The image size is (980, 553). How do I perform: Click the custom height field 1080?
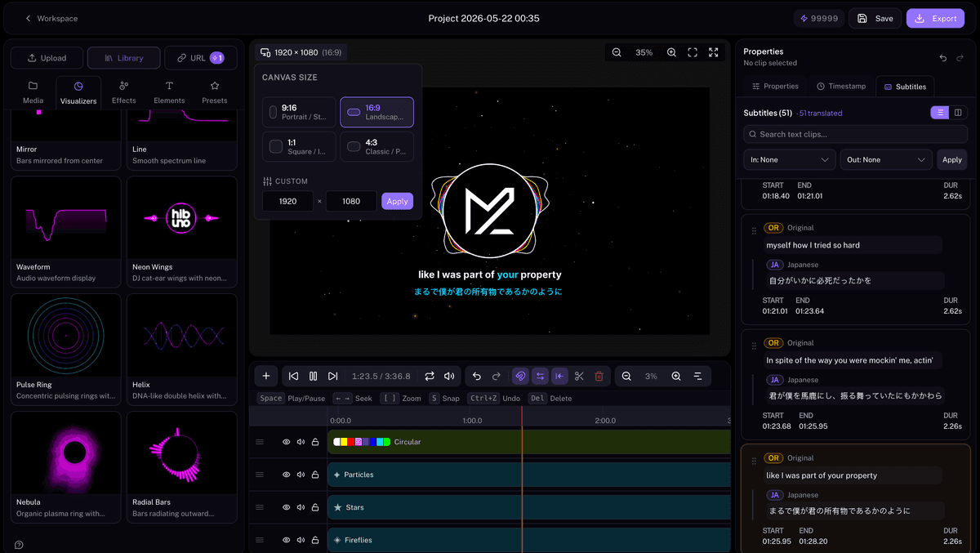(x=351, y=201)
